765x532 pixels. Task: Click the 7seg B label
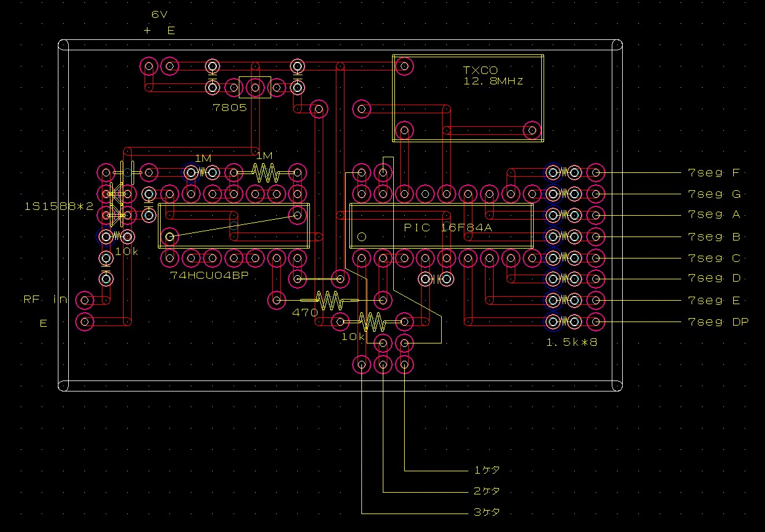click(714, 237)
